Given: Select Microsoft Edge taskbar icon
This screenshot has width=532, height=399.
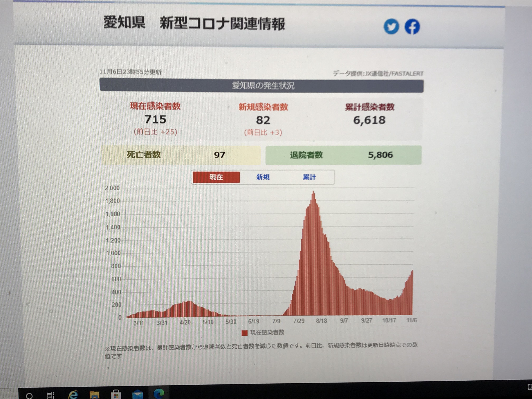Looking at the screenshot, I should pos(159,394).
